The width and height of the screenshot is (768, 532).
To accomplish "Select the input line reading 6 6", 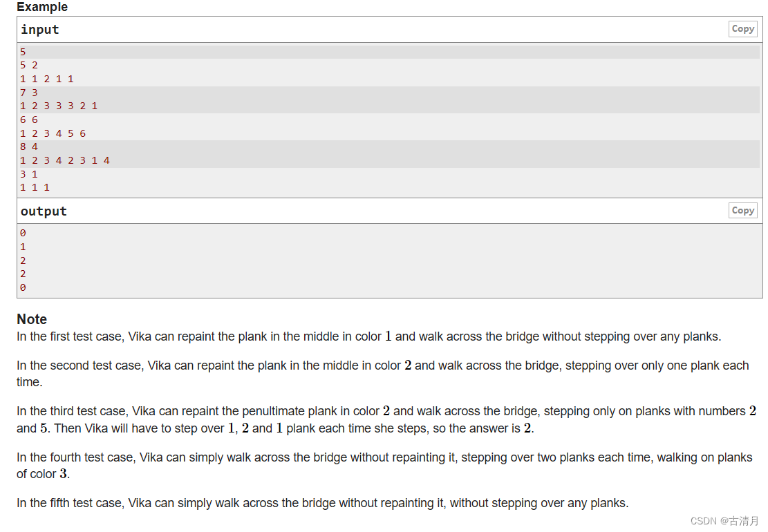I will 28,119.
